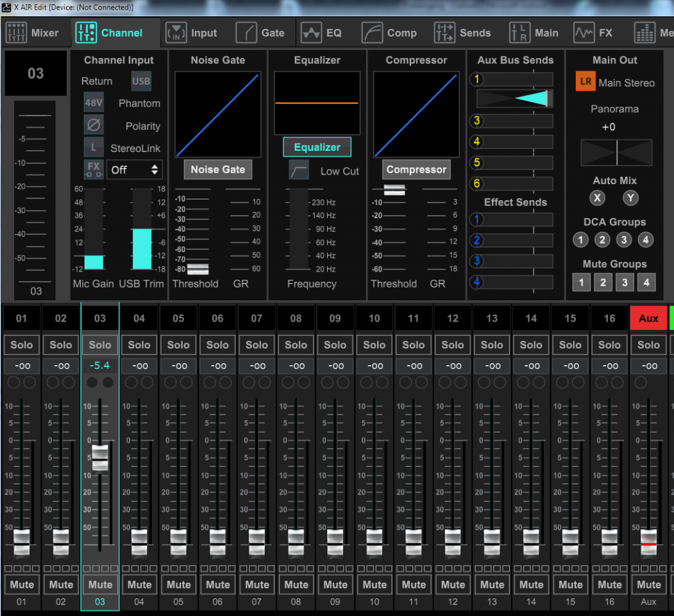674x616 pixels.
Task: Click the Compressor curve display
Action: (417, 114)
